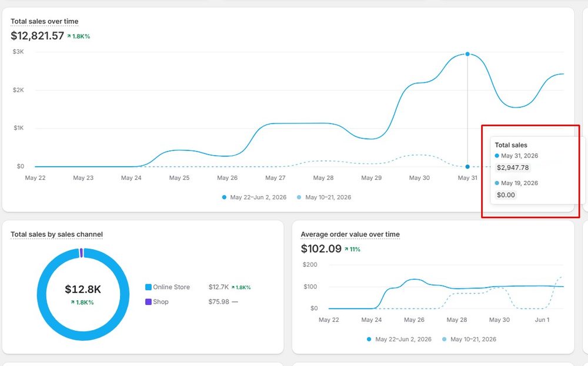Select the Shop channel label

click(x=161, y=302)
